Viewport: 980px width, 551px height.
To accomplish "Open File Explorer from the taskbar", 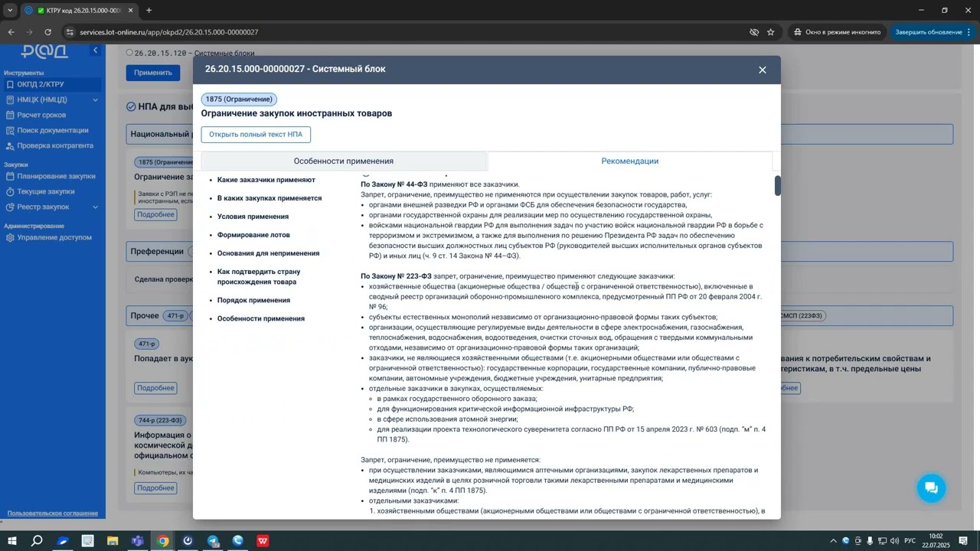I will pos(113,541).
